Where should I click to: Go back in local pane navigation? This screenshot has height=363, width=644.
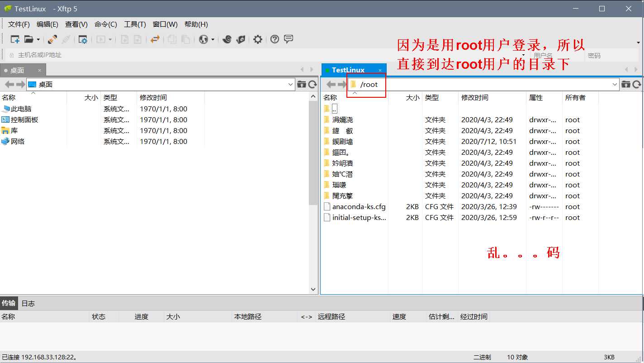pyautogui.click(x=9, y=84)
